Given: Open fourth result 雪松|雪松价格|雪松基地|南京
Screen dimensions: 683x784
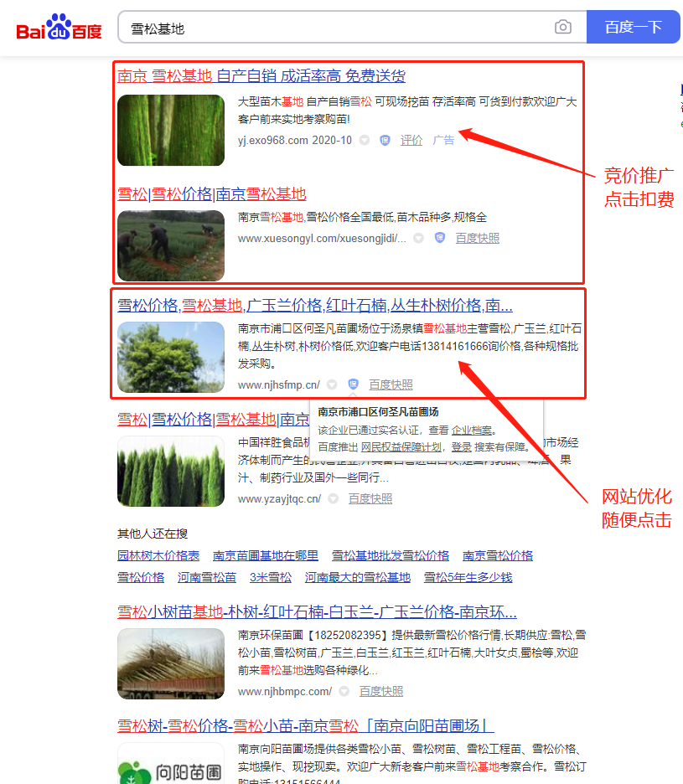Looking at the screenshot, I should (214, 419).
